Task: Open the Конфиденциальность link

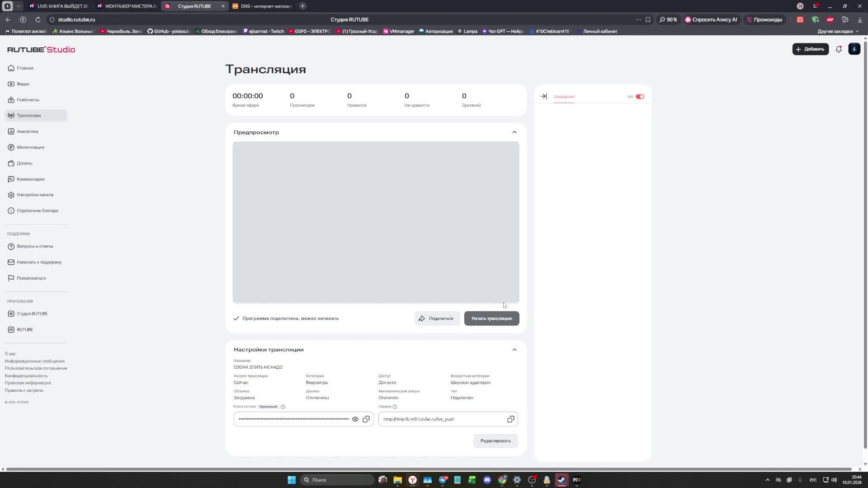Action: click(x=26, y=375)
